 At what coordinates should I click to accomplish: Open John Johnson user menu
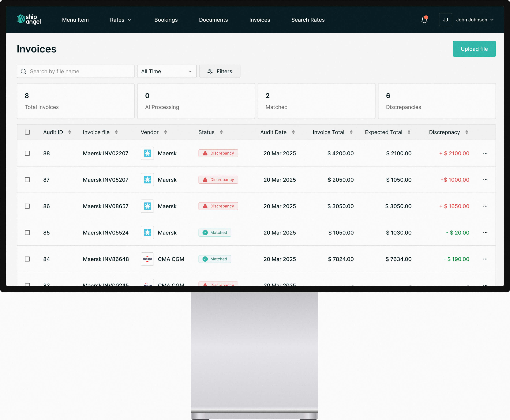[x=474, y=20]
